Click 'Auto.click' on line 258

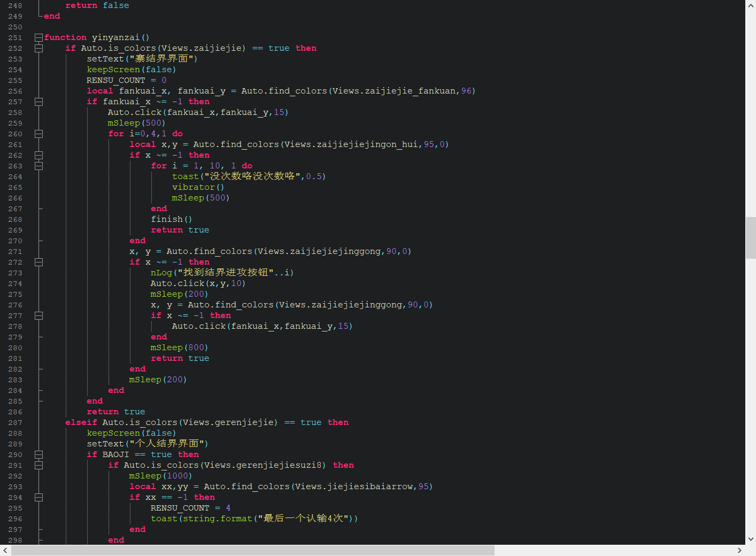click(x=135, y=112)
